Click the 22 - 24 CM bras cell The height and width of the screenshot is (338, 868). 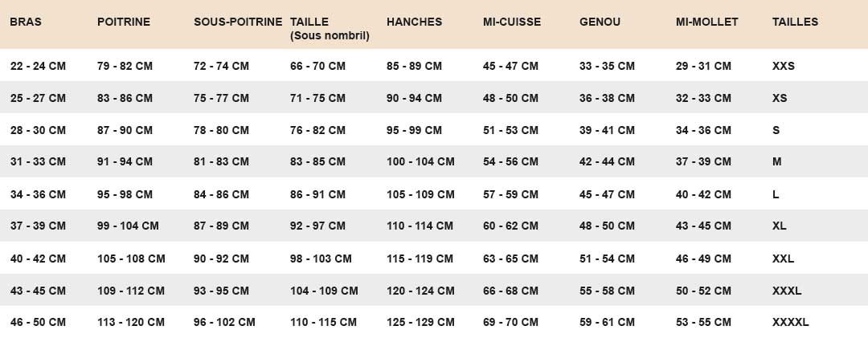click(38, 66)
